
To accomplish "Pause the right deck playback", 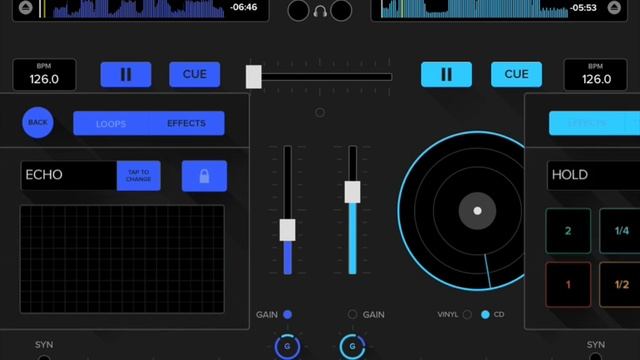I will [446, 74].
